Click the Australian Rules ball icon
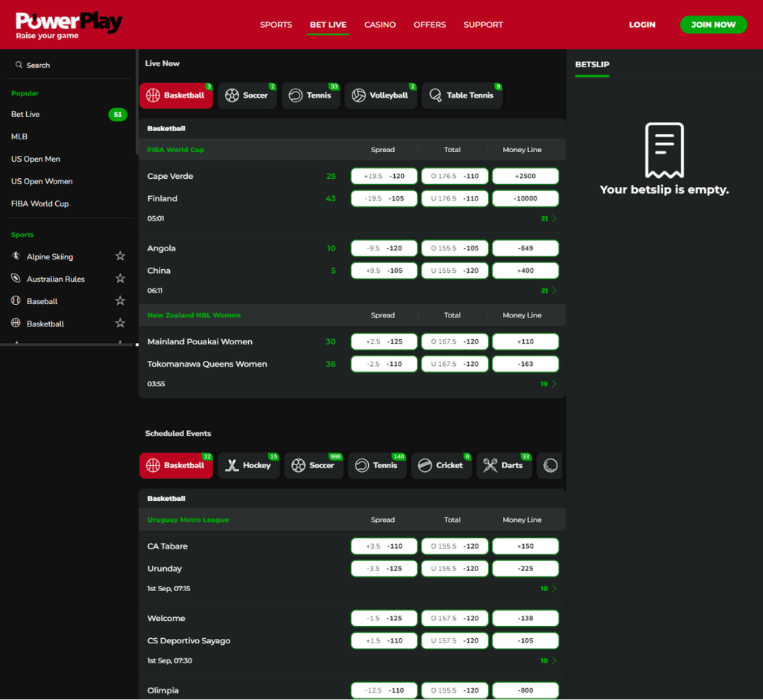The width and height of the screenshot is (763, 700). [16, 279]
